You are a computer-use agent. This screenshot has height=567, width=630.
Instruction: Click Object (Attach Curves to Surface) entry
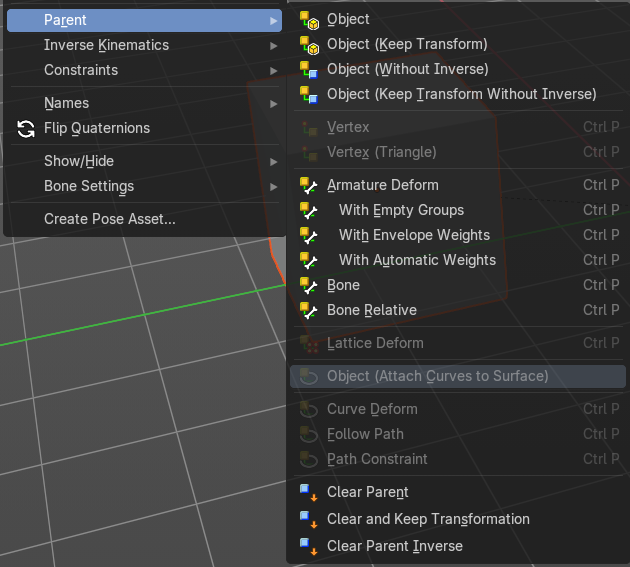[458, 376]
